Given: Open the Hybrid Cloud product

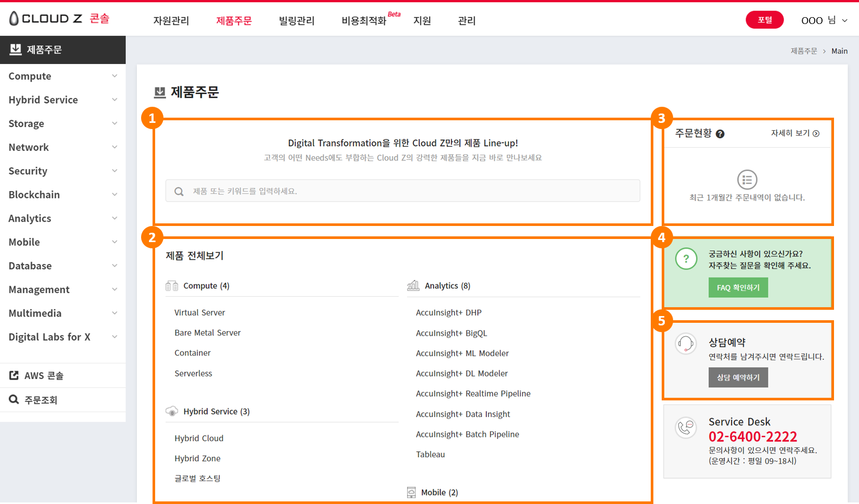Looking at the screenshot, I should click(199, 438).
